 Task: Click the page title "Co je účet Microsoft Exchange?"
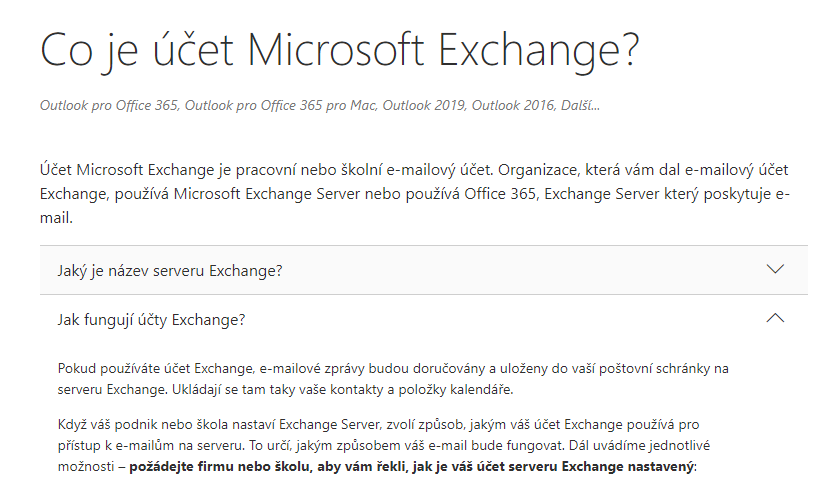pos(340,51)
